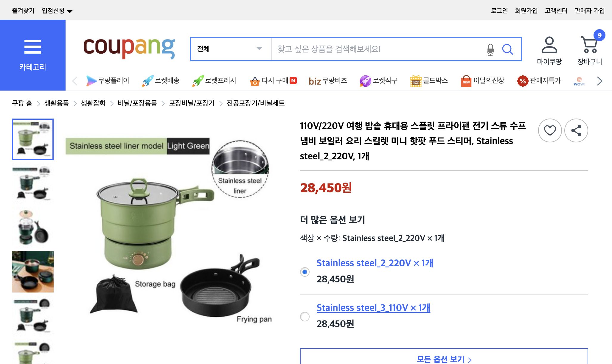The image size is (612, 364).
Task: Click the right chevron to scroll categories
Action: click(x=599, y=81)
